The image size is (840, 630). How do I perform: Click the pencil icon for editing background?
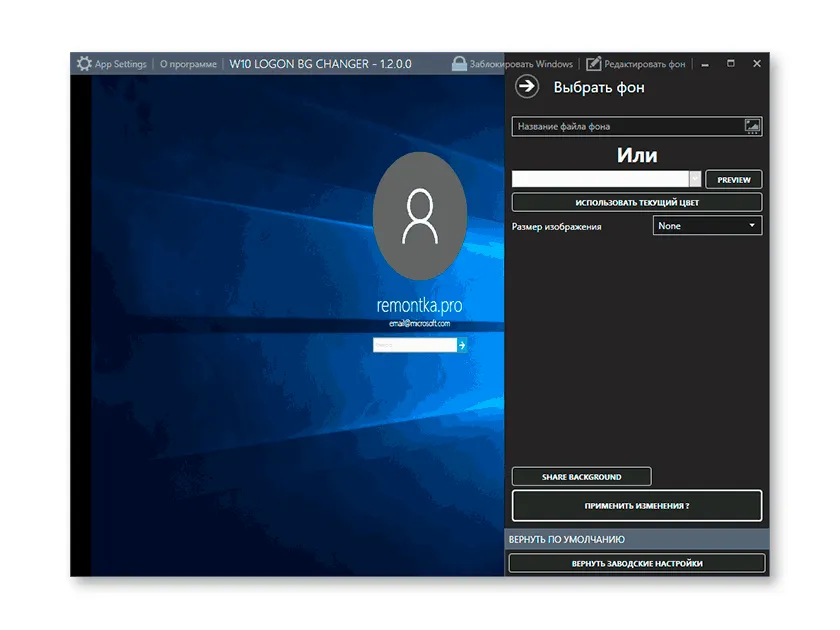[594, 64]
